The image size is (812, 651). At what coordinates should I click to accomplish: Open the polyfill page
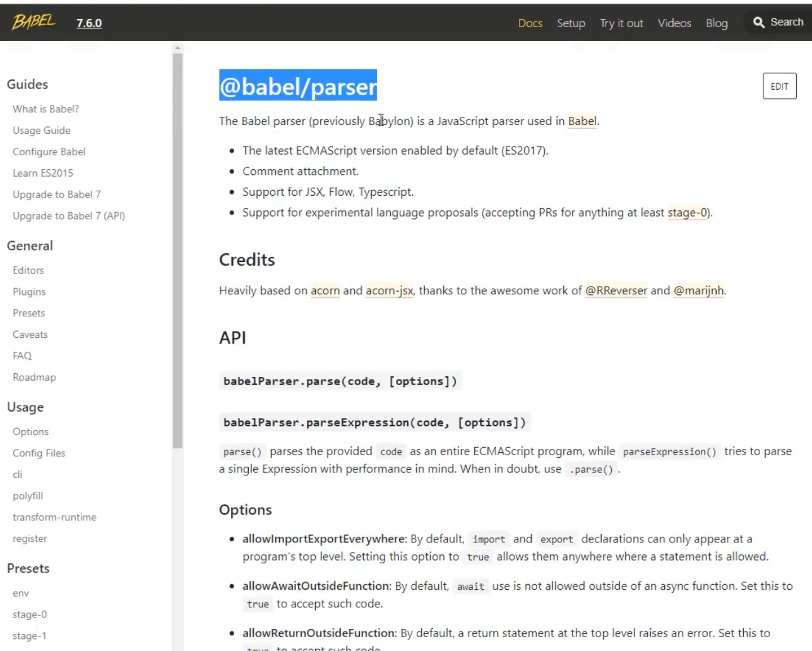(28, 496)
